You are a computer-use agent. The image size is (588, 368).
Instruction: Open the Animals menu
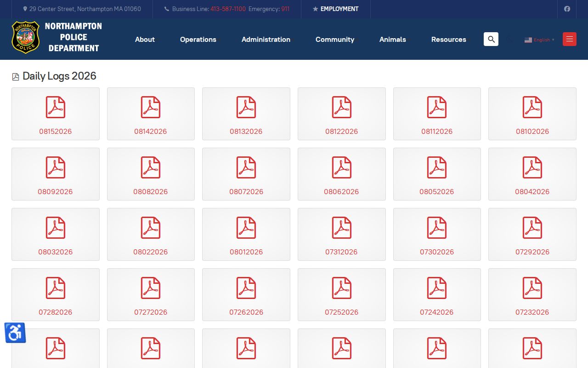click(393, 40)
